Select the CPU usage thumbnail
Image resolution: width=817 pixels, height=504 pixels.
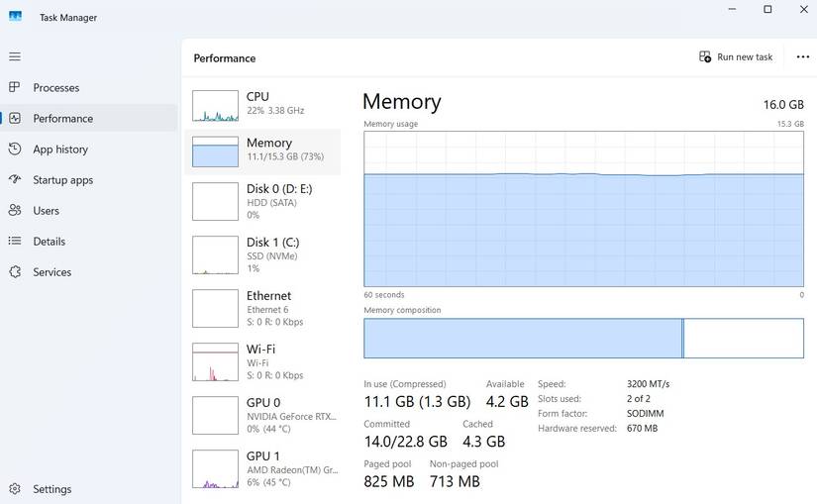point(215,105)
